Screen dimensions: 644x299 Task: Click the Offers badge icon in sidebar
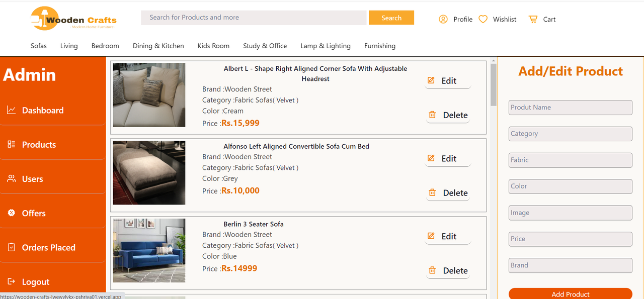[12, 213]
